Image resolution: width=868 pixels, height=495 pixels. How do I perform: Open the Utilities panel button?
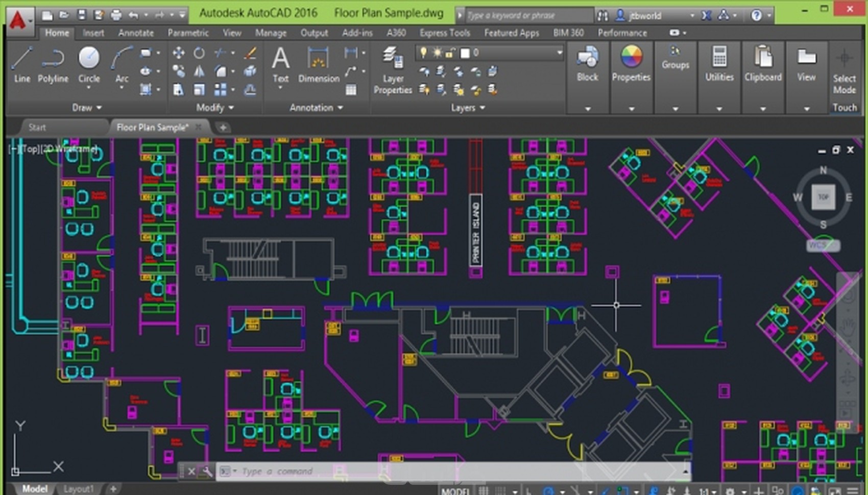click(719, 78)
